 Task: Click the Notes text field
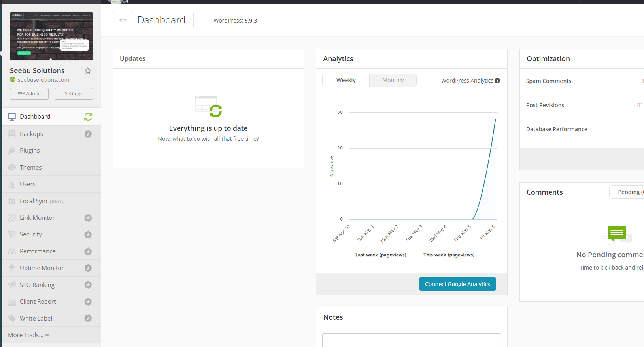pos(412,340)
